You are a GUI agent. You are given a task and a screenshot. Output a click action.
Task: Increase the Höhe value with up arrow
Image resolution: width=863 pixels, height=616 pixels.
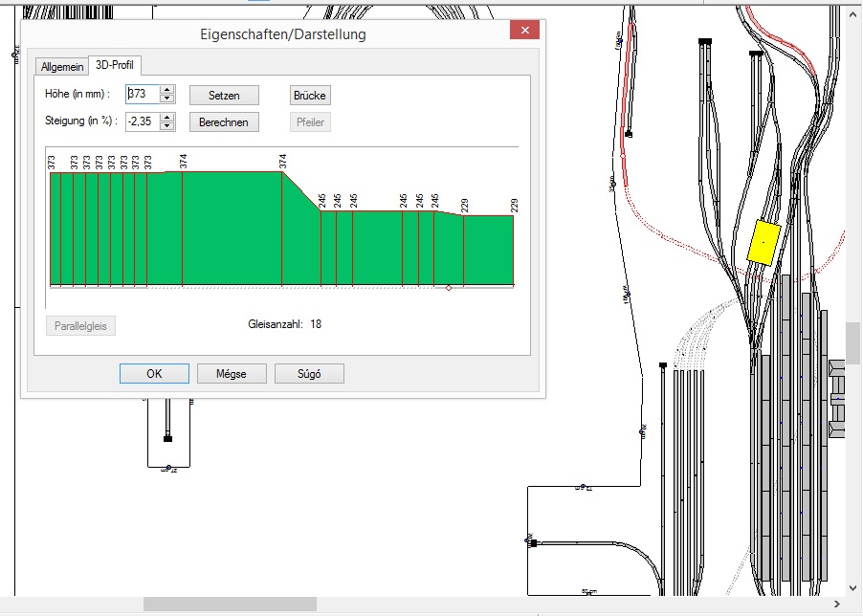pyautogui.click(x=167, y=91)
